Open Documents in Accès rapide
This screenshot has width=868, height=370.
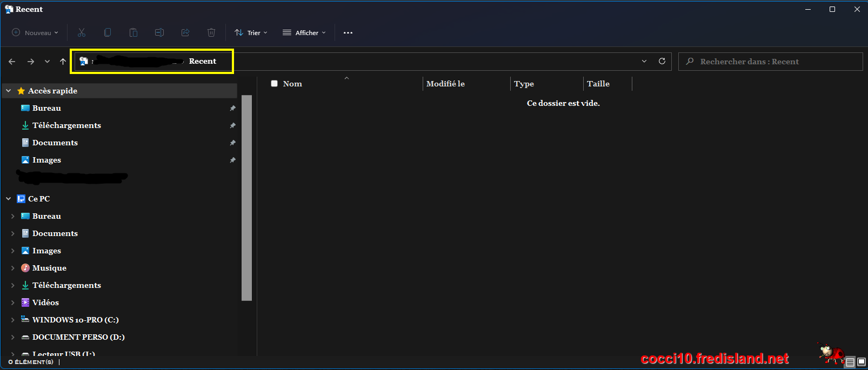(x=55, y=143)
